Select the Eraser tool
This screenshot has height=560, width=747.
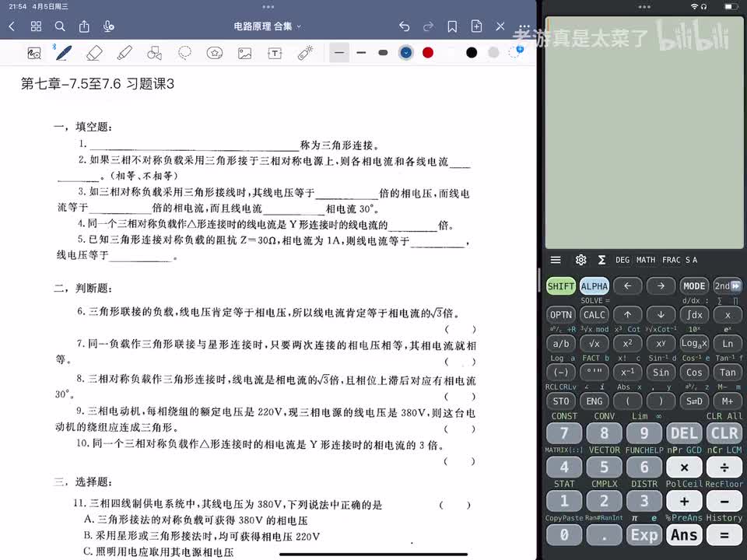pos(94,53)
